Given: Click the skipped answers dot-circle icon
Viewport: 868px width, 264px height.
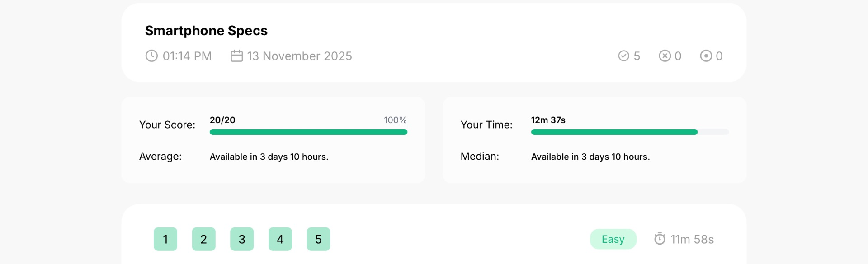Looking at the screenshot, I should click(706, 56).
